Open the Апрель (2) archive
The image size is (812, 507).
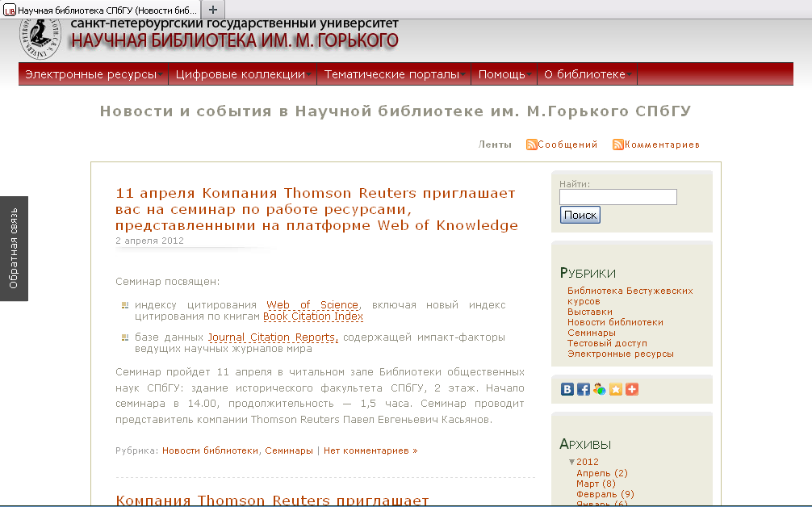pyautogui.click(x=602, y=473)
